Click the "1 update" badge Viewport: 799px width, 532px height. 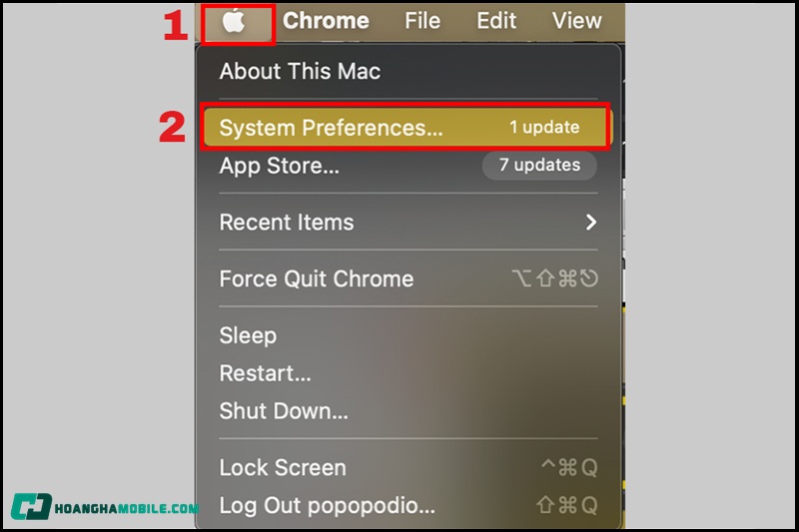click(x=544, y=128)
